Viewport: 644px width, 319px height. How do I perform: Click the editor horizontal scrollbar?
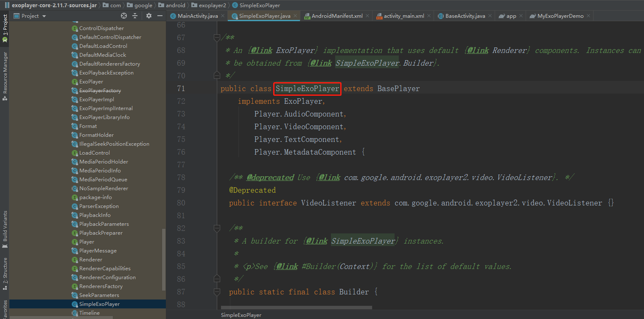click(x=297, y=307)
